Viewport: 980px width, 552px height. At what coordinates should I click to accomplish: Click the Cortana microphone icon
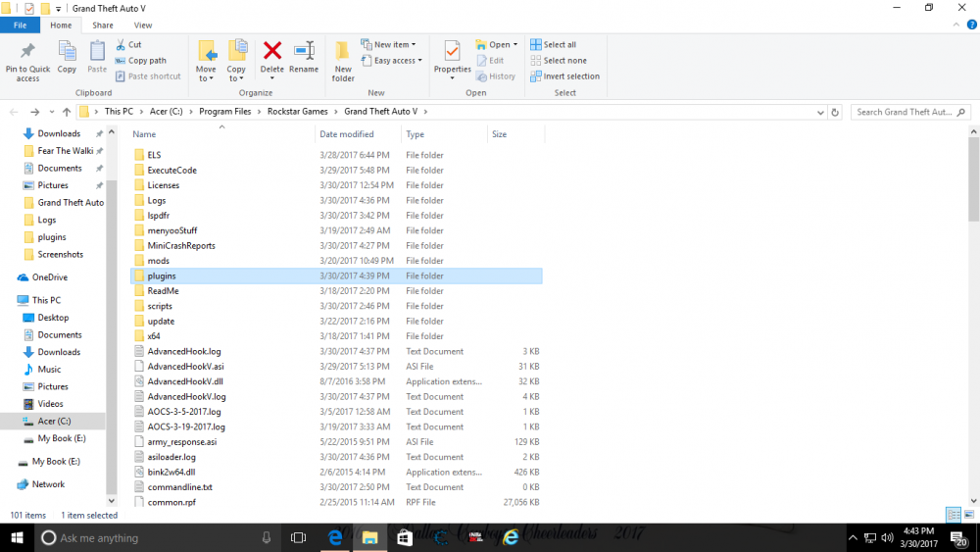point(267,537)
